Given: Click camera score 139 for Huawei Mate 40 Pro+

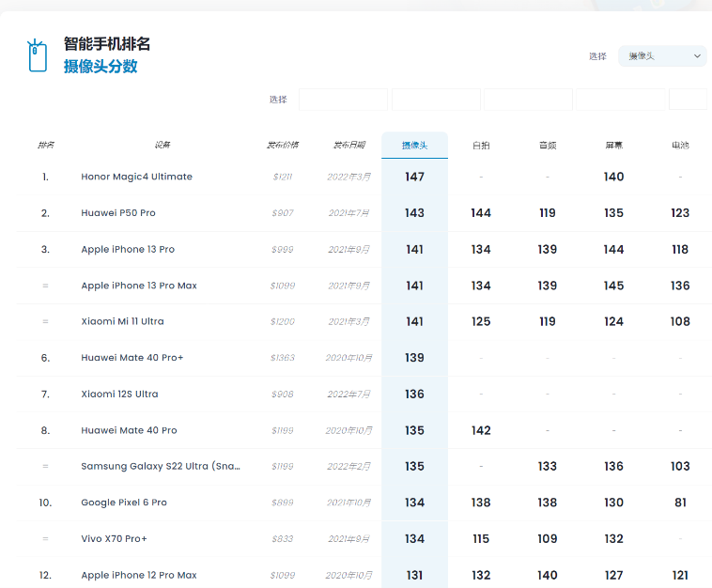Looking at the screenshot, I should click(x=414, y=358).
